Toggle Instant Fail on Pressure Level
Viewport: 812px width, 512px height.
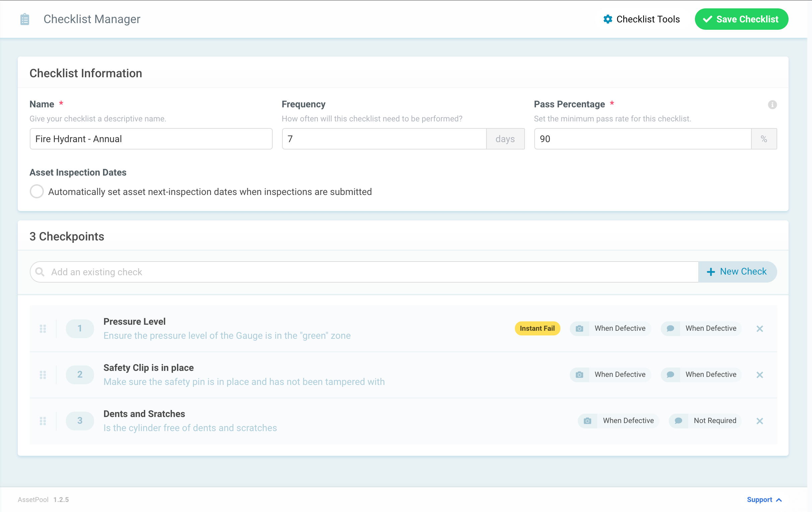(537, 328)
